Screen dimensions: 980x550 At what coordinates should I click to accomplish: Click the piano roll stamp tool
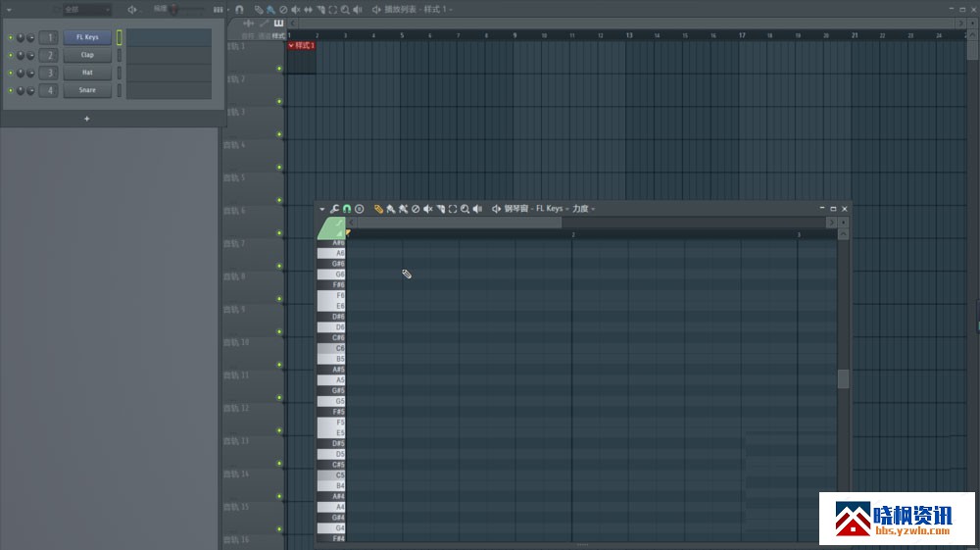[x=360, y=209]
